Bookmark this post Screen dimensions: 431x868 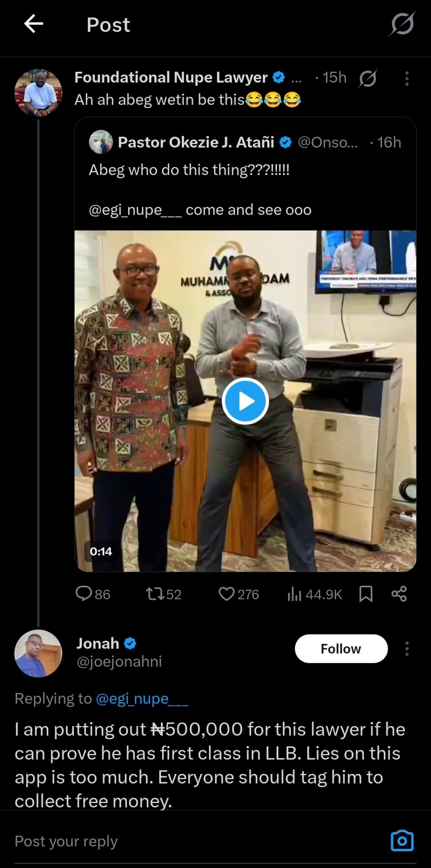pos(366,594)
